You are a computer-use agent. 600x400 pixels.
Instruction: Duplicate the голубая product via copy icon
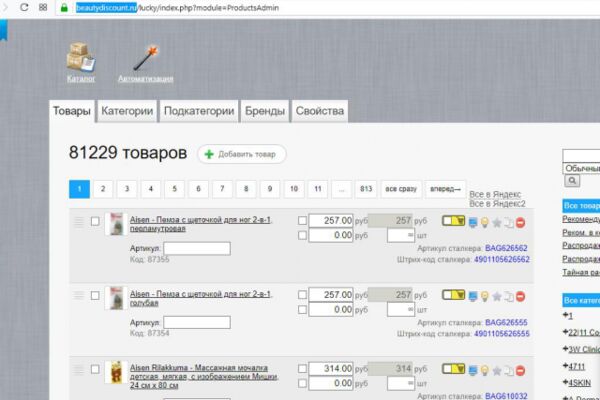[509, 296]
